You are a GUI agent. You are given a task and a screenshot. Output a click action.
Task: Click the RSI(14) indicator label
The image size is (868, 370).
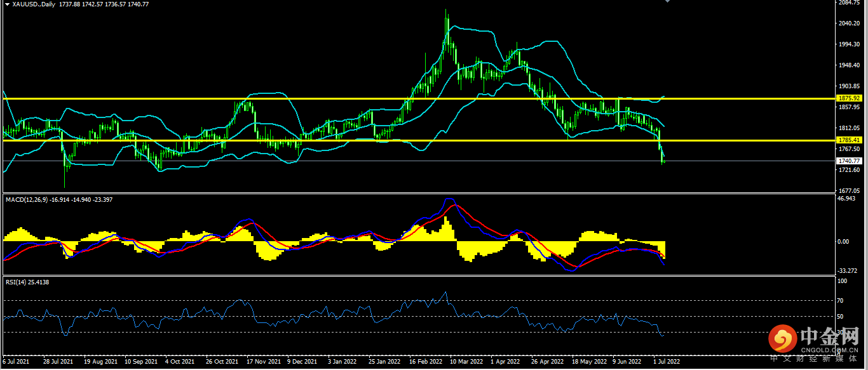17,282
